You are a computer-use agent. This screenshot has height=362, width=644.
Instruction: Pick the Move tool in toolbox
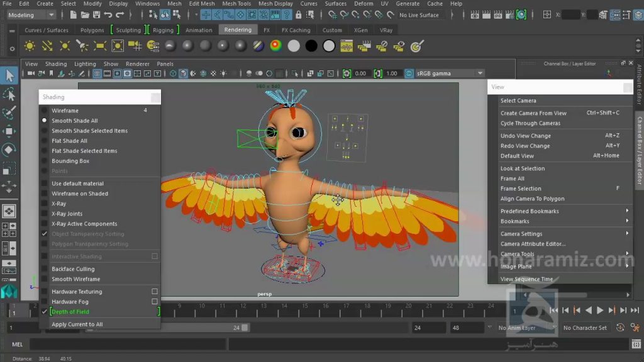[x=9, y=131]
